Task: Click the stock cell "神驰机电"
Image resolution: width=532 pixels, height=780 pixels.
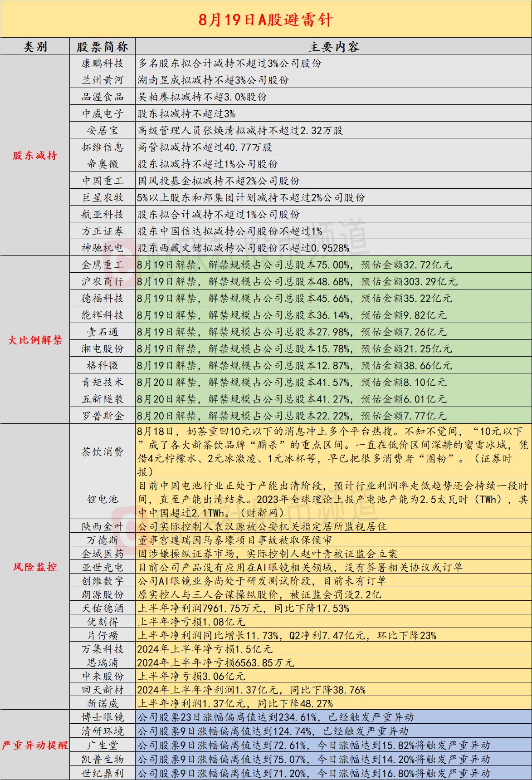Action: pyautogui.click(x=102, y=248)
